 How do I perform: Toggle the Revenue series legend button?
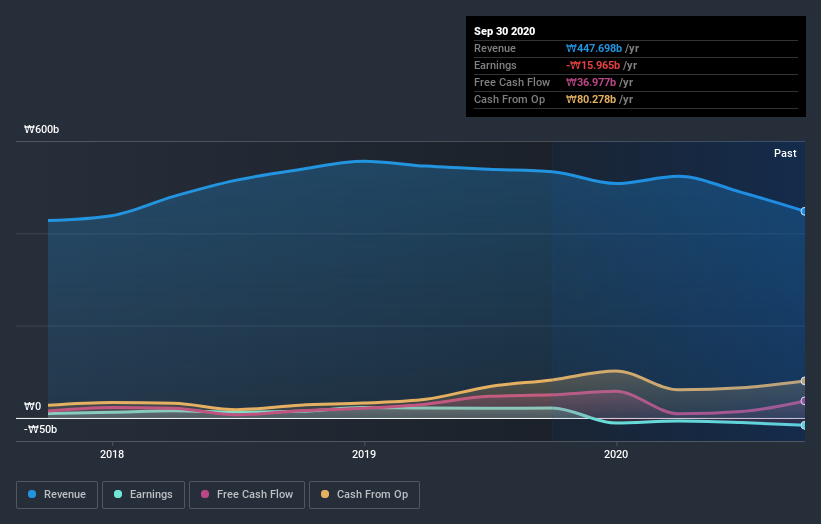pos(57,495)
